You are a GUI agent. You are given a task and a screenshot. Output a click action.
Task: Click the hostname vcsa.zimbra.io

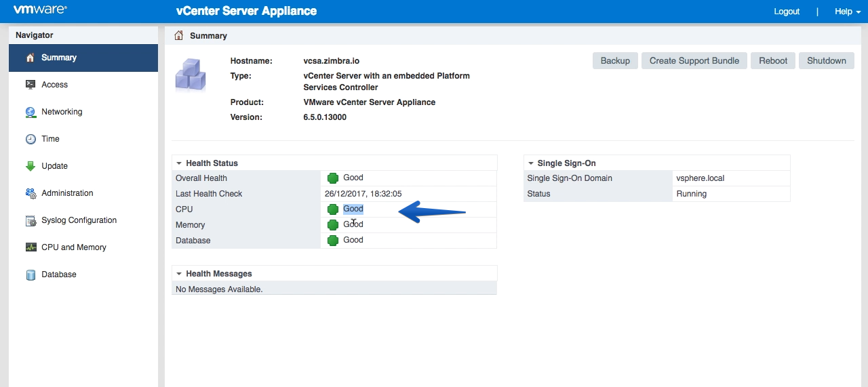pos(332,61)
